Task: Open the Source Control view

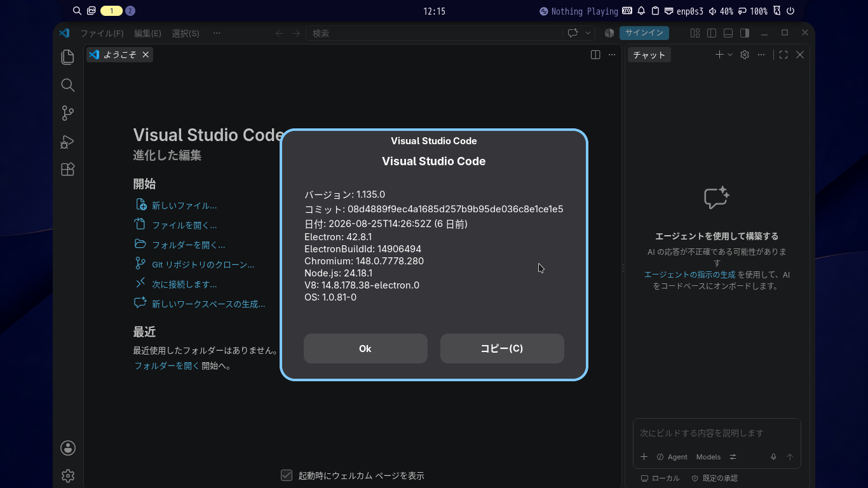Action: 68,113
